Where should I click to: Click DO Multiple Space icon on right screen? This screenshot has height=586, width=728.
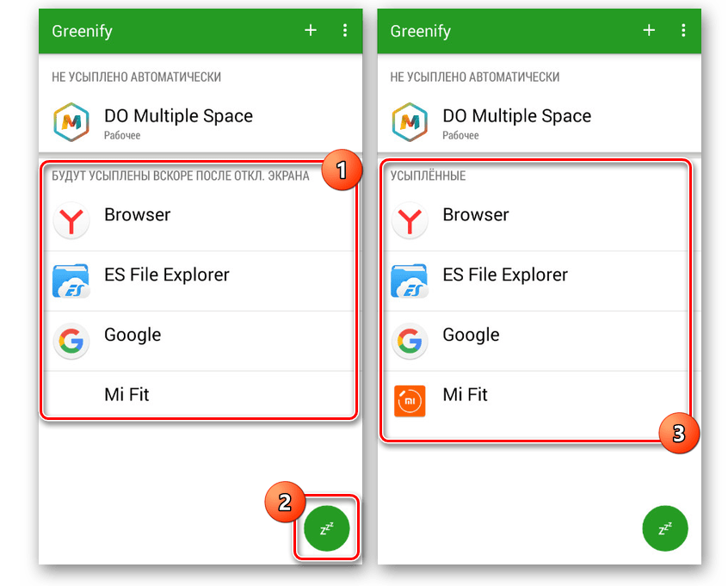[410, 123]
